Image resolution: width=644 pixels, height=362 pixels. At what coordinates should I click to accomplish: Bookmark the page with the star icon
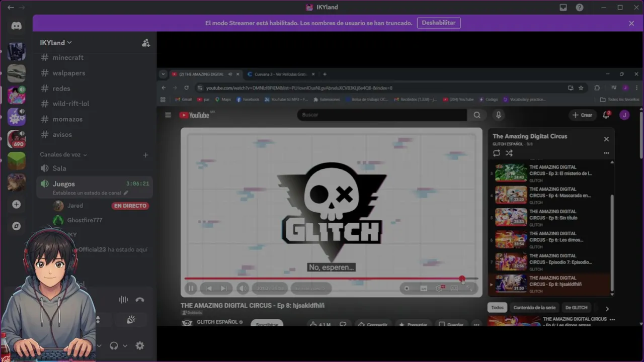point(581,87)
